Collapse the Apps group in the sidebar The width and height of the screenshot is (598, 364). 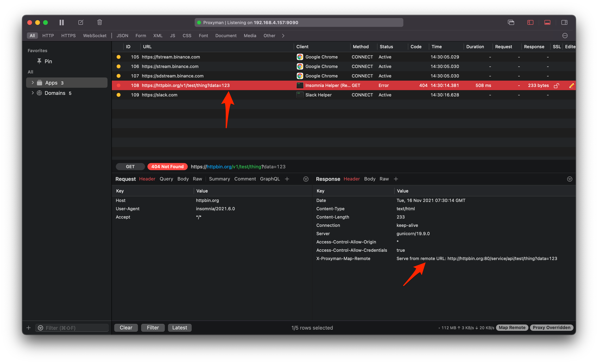click(x=33, y=83)
